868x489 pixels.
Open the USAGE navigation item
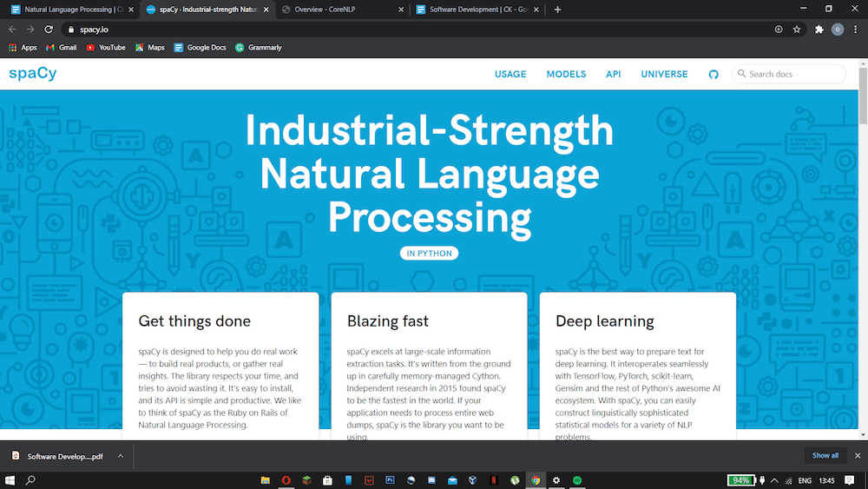point(510,74)
